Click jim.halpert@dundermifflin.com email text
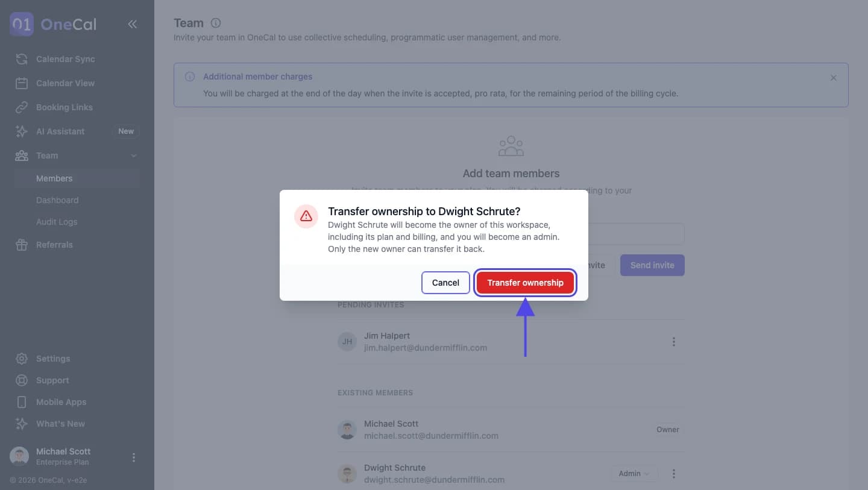Screen dimensions: 868x490 click(426, 348)
